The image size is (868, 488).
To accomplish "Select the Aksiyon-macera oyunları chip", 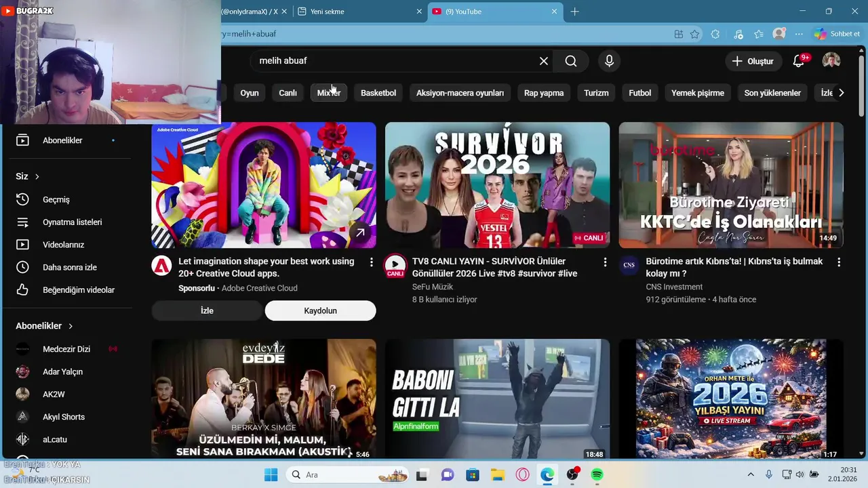I will point(460,93).
